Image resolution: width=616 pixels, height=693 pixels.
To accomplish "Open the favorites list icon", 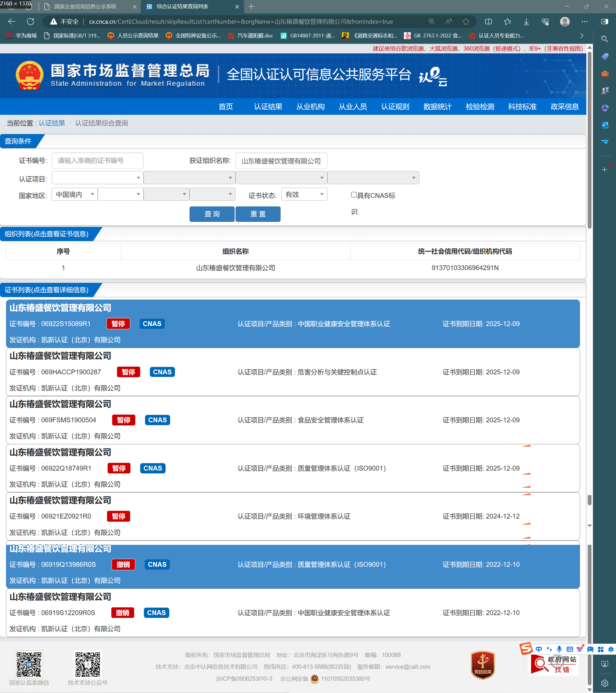I will point(508,22).
